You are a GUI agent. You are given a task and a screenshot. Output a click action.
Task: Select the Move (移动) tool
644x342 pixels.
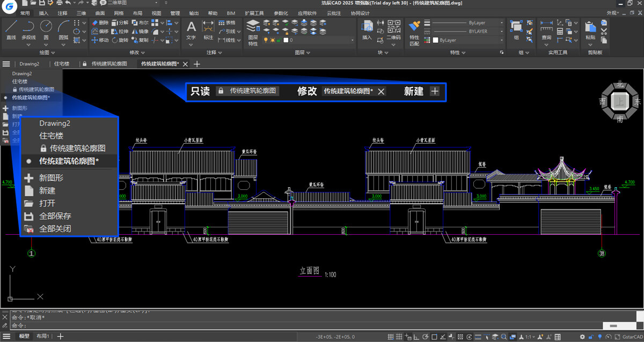click(x=99, y=40)
